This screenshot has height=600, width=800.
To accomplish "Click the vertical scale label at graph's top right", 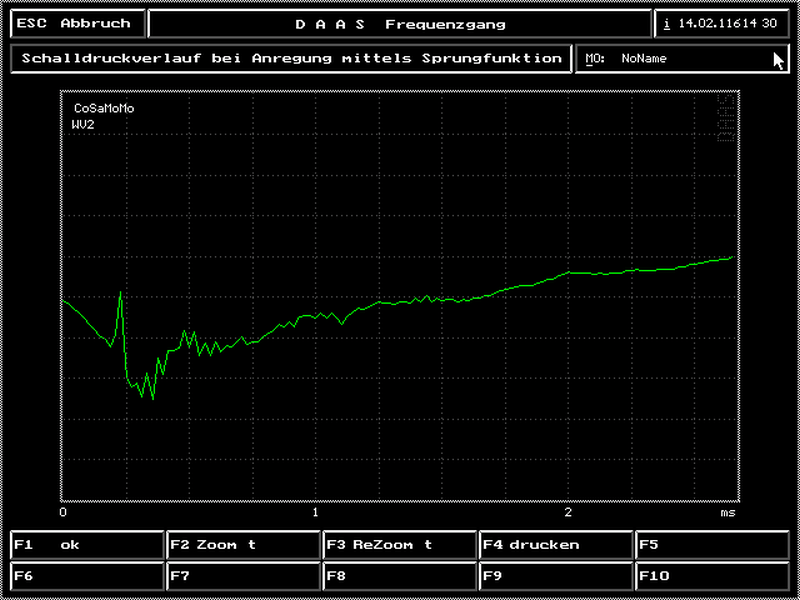I will tap(727, 120).
